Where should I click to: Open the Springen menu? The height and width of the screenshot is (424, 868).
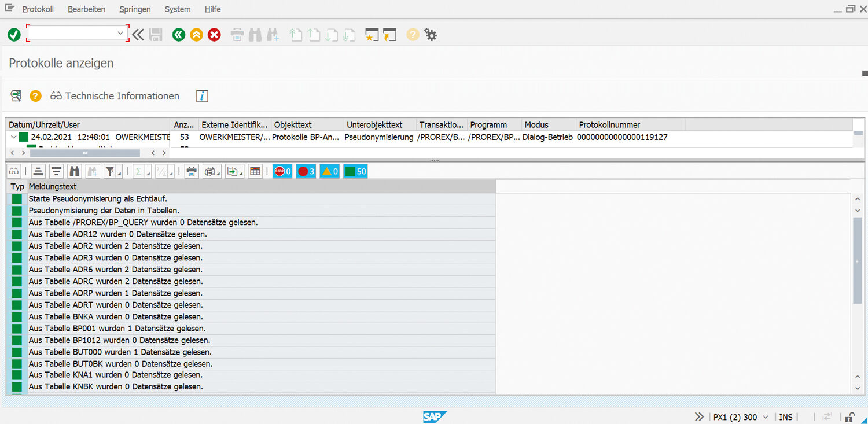[135, 9]
